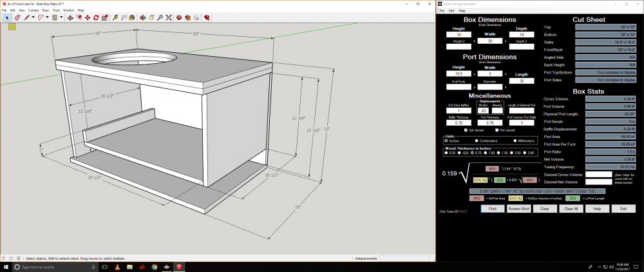Image resolution: width=644 pixels, height=272 pixels.
Task: Open the 3D Warehouse icon
Action: coord(178,17)
